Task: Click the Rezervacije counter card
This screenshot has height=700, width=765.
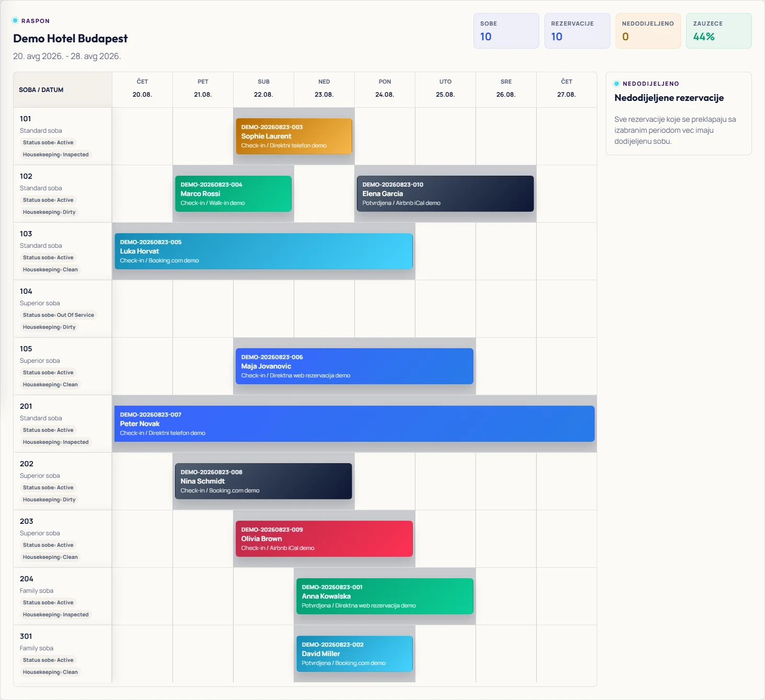Action: (577, 31)
